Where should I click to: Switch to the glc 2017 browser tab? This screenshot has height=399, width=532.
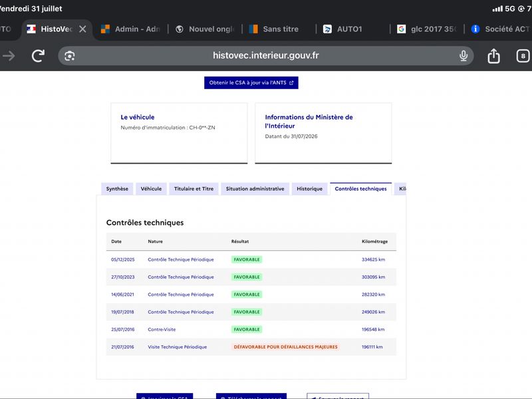point(427,29)
